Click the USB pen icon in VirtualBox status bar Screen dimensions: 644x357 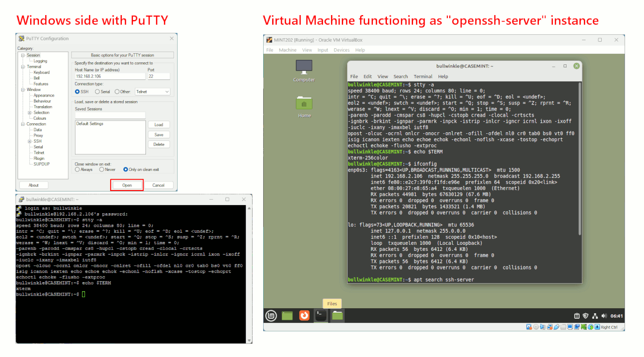coord(556,327)
